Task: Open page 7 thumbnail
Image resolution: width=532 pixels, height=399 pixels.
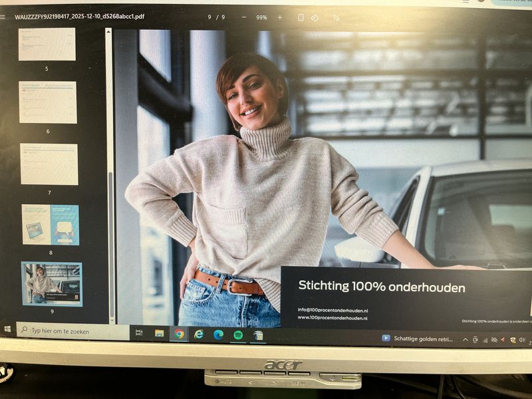Action: coord(49,164)
